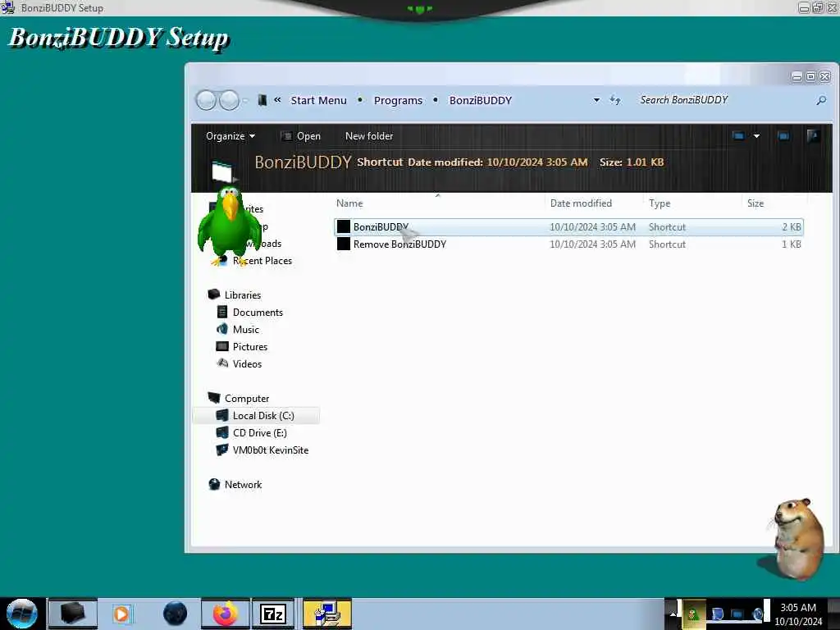The width and height of the screenshot is (840, 630).
Task: Expand the hidden path chevron before Start Menu
Action: pyautogui.click(x=277, y=99)
